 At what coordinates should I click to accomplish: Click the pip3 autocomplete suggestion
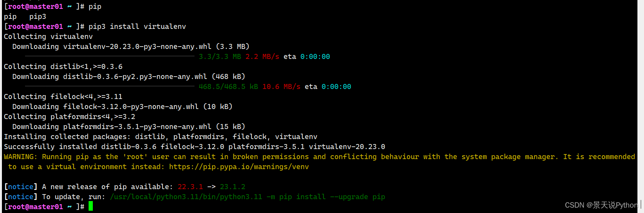[38, 17]
